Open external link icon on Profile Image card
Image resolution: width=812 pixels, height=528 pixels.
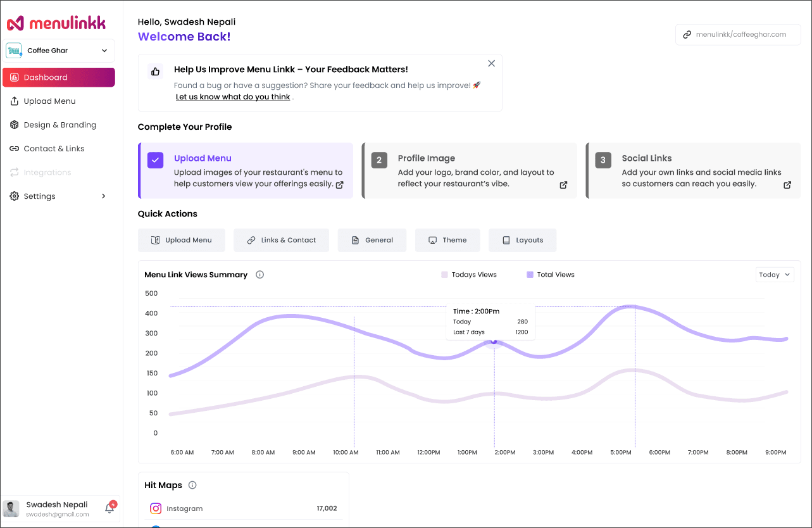[563, 185]
